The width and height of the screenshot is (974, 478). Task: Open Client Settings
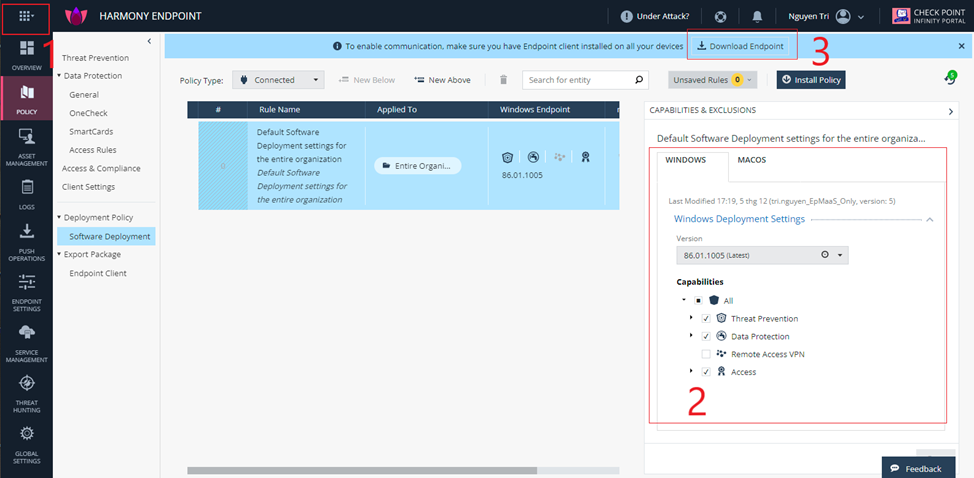click(x=88, y=187)
